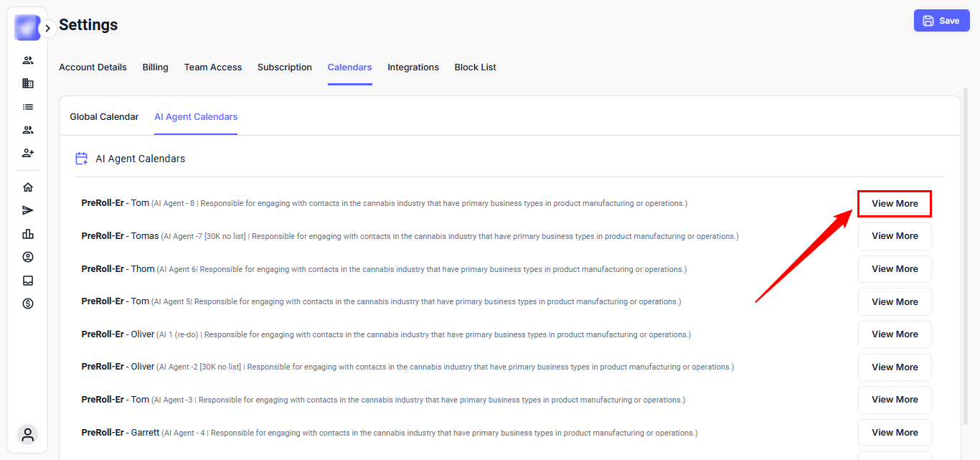The height and width of the screenshot is (460, 980).
Task: Click View More for PreRoll-Er Thom
Action: [x=895, y=269]
